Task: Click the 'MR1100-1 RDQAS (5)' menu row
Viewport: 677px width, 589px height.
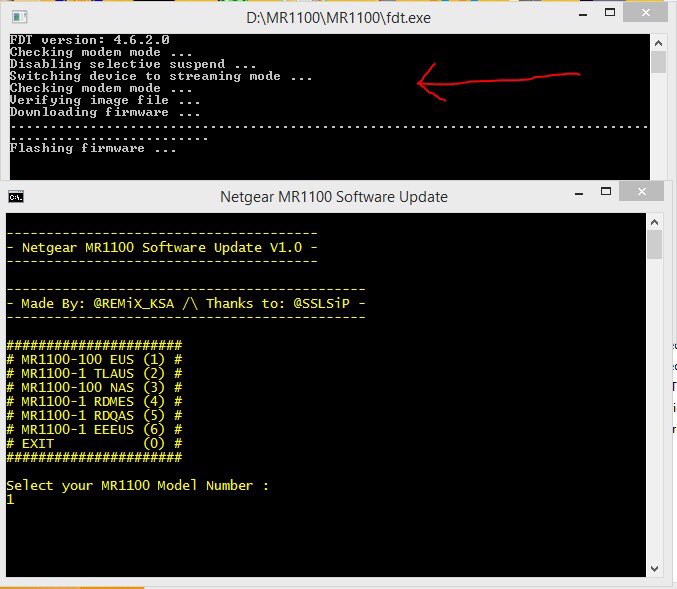Action: click(95, 415)
